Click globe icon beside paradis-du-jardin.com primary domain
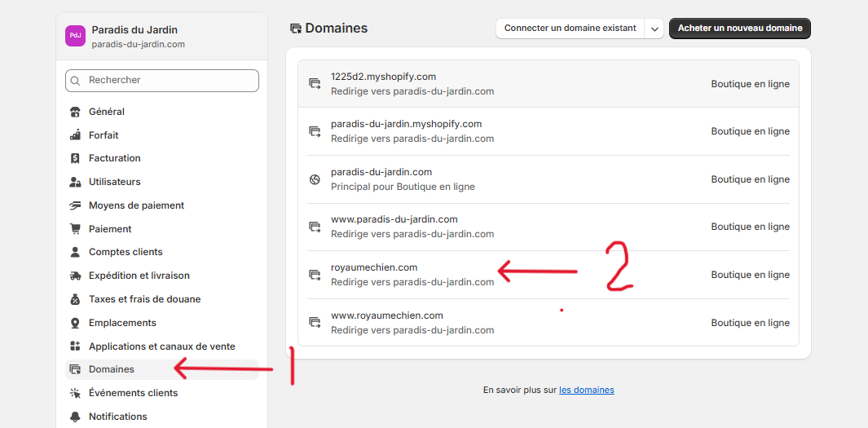 click(315, 179)
